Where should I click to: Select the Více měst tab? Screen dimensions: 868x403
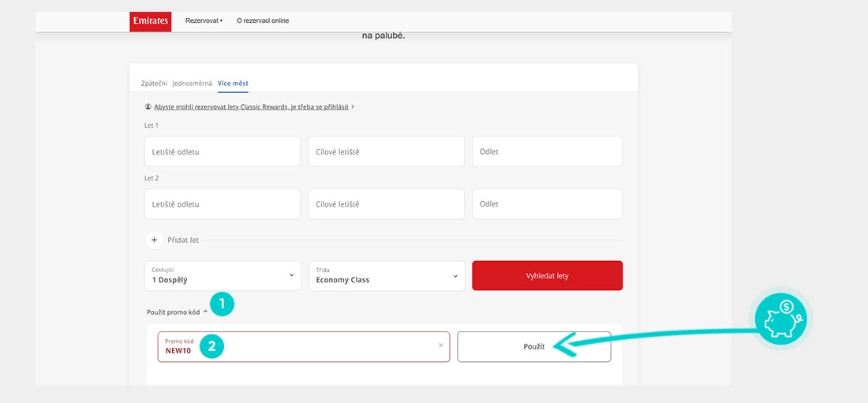coord(233,84)
